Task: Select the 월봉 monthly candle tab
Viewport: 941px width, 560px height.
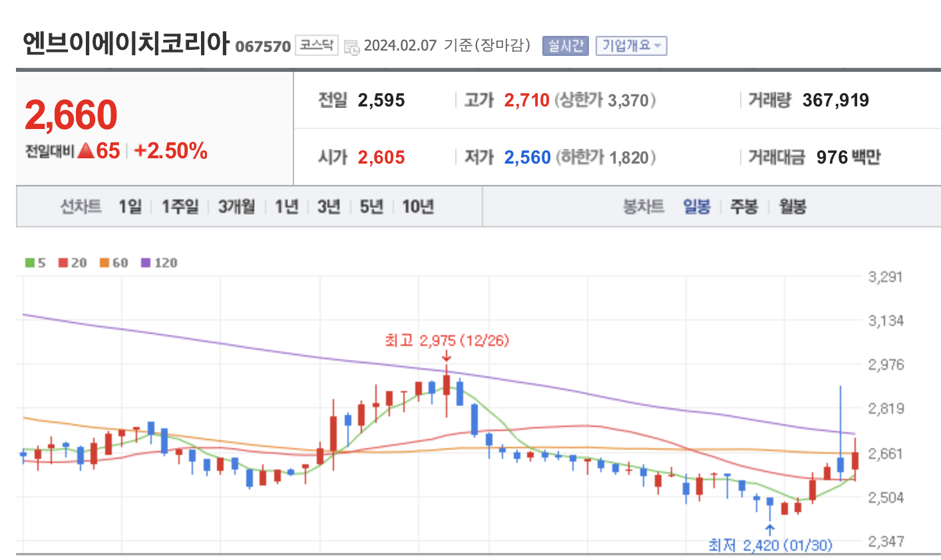Action: (793, 207)
